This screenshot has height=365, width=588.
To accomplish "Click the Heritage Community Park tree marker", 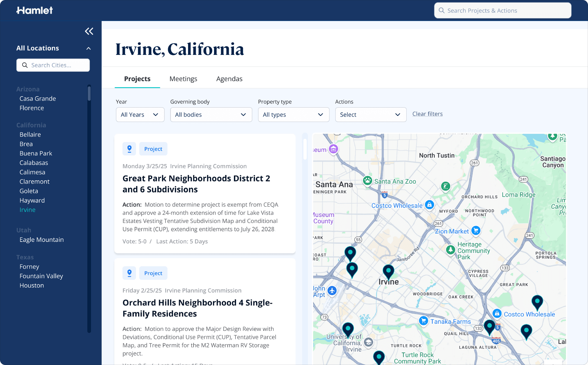I will click(451, 250).
